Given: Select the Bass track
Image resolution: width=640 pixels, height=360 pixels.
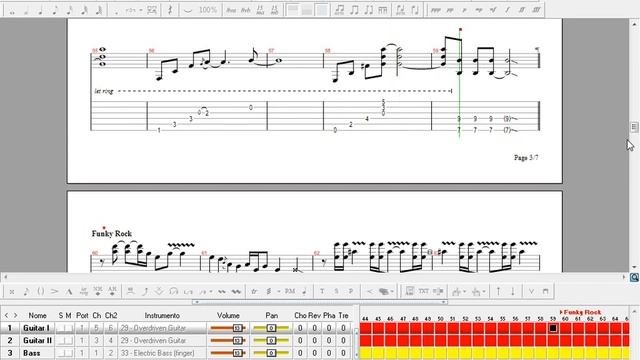Looking at the screenshot, I should pos(31,353).
